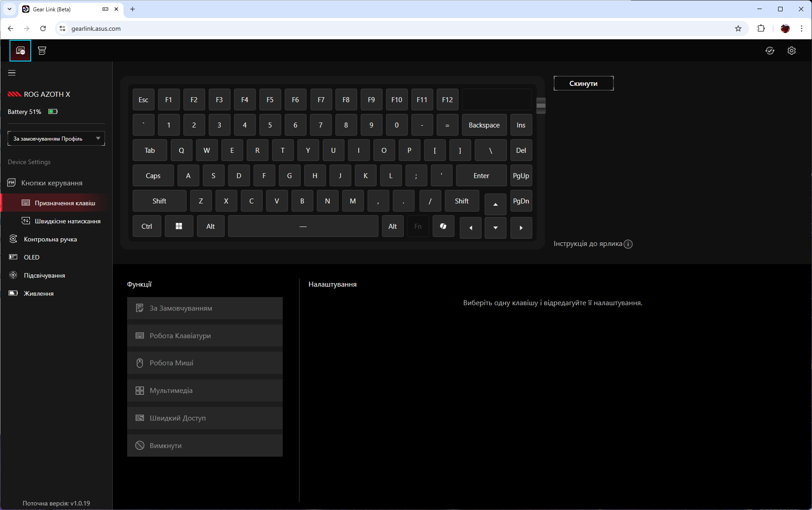812x510 pixels.
Task: Click the control knob at keyboard right edge
Action: coord(541,106)
